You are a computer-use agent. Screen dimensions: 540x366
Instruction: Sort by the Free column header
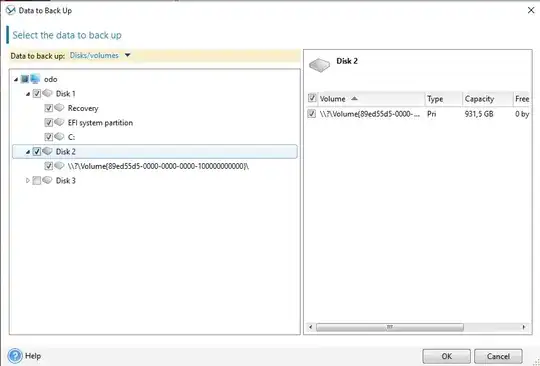pyautogui.click(x=522, y=99)
